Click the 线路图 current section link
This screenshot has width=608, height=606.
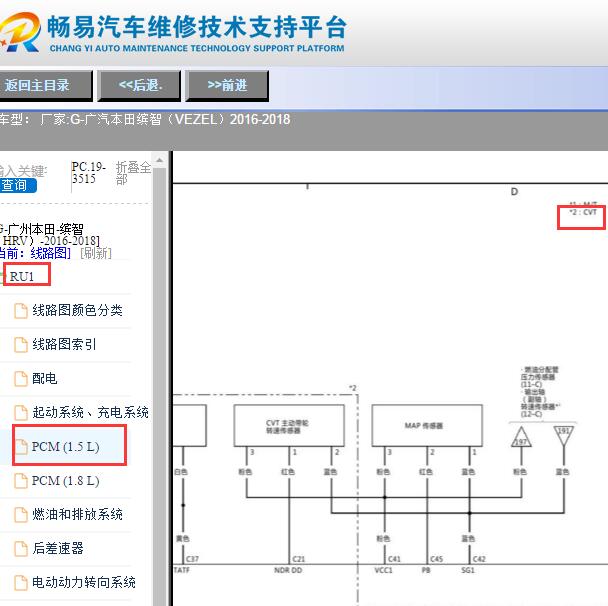click(x=49, y=253)
